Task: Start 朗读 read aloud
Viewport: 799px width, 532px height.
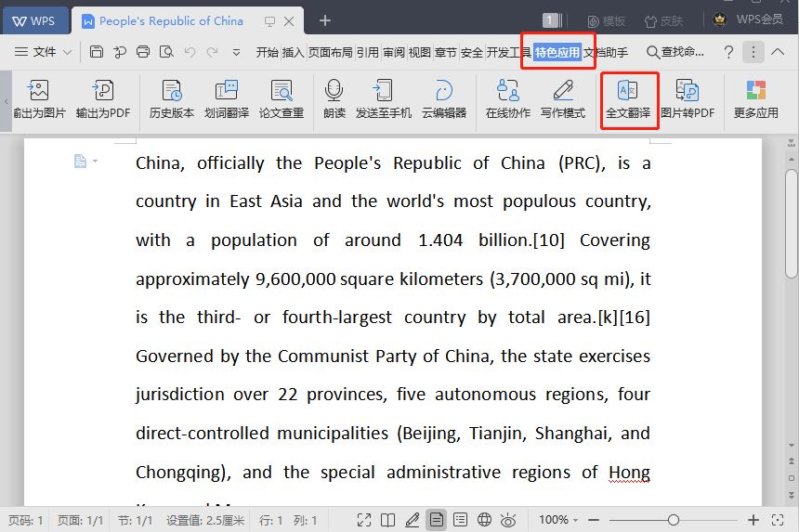Action: pos(334,99)
